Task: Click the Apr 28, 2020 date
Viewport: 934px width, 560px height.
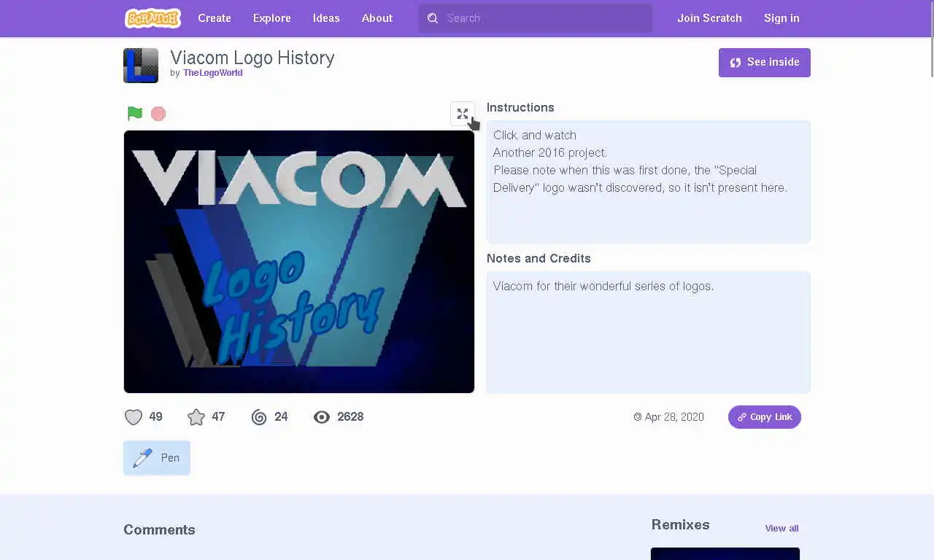Action: (669, 417)
